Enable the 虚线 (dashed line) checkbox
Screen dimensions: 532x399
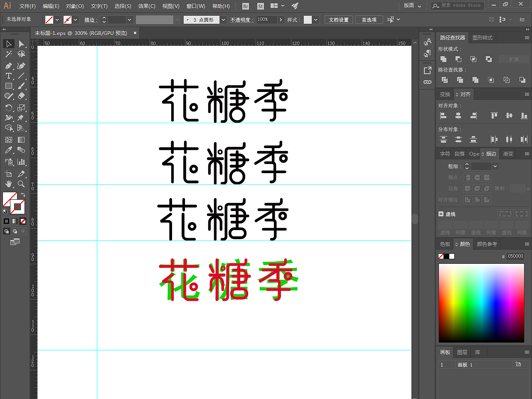pyautogui.click(x=441, y=214)
